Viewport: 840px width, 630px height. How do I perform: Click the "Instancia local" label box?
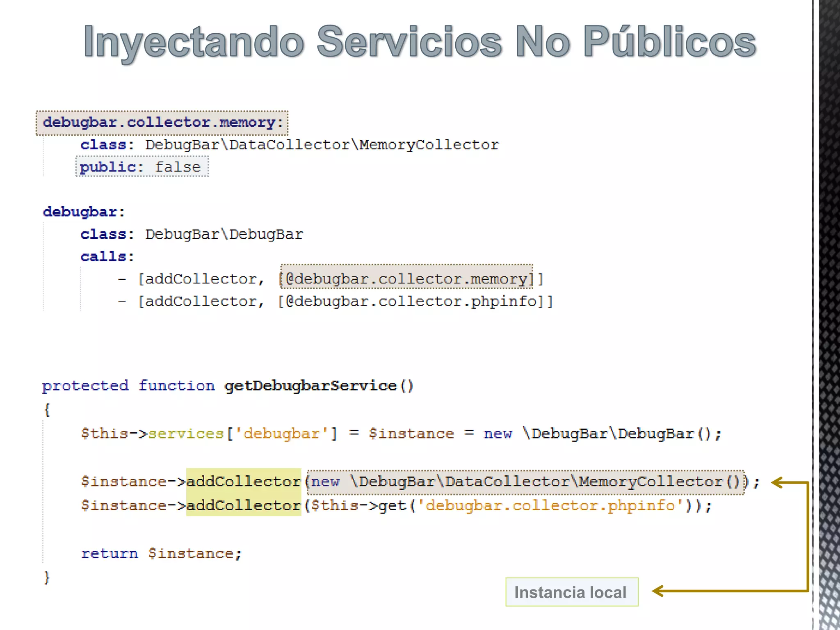[x=572, y=592]
